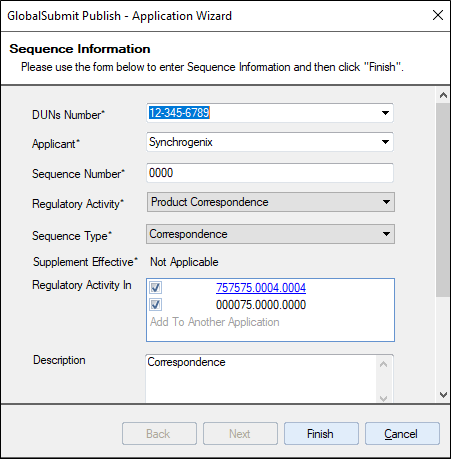The height and width of the screenshot is (459, 451).
Task: Open the Regulatory Activity combo box
Action: 271,202
